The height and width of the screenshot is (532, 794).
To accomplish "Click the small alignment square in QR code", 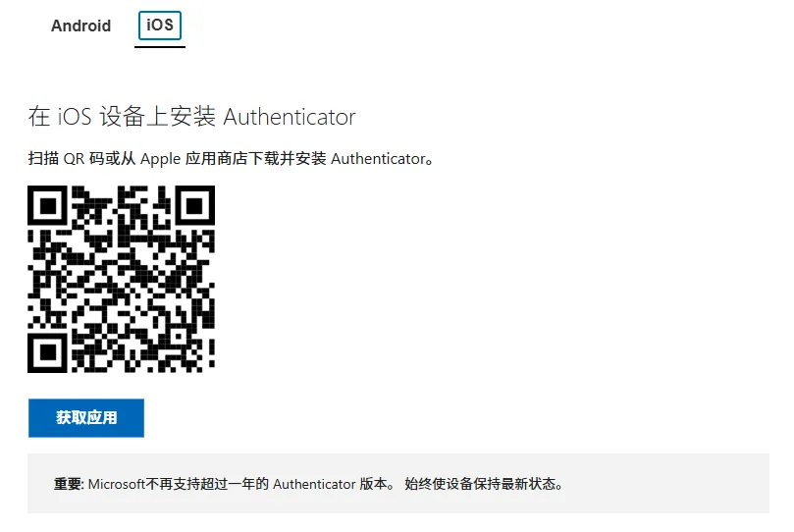I will [x=179, y=336].
